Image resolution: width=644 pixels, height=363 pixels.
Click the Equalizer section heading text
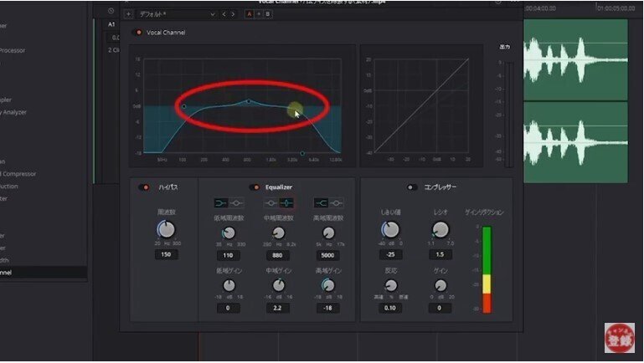(x=279, y=187)
